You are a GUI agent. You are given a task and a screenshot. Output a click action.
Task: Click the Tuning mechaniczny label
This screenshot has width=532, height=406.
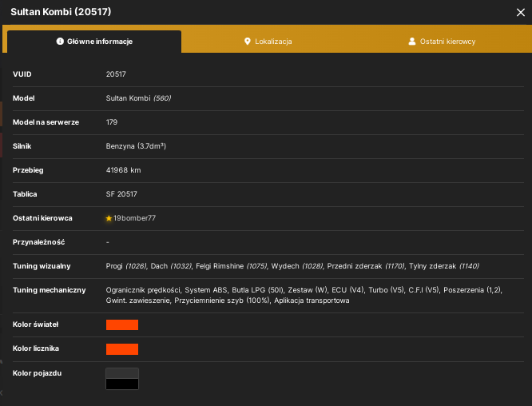click(x=50, y=290)
